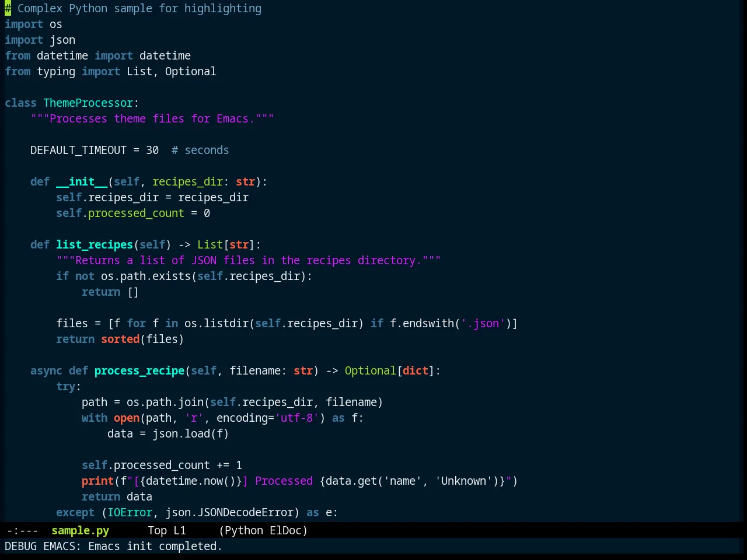Screen dimensions: 747x560
Task: Click the list_recipes function name
Action: (95, 244)
